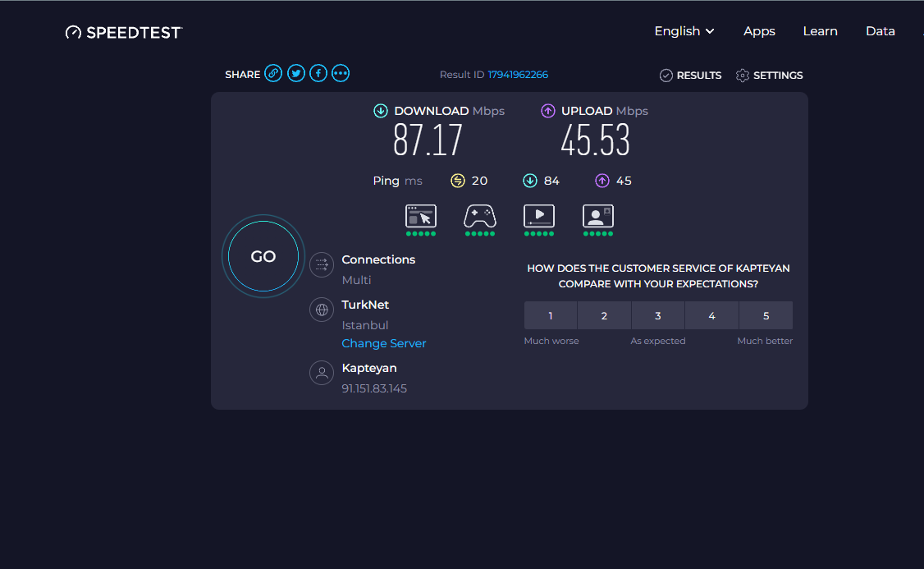Click the 45.53 upload speed value
924x569 pixels.
pyautogui.click(x=595, y=140)
